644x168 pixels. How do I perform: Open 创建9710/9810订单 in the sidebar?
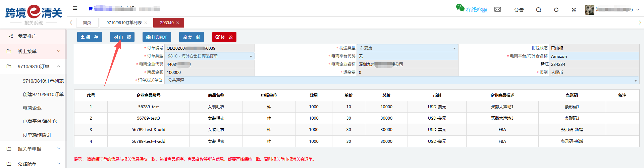[43, 94]
